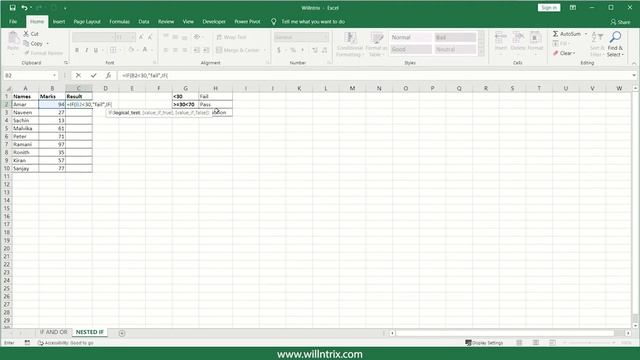Expand the Name Box dropdown
This screenshot has width=640, height=360.
54,76
